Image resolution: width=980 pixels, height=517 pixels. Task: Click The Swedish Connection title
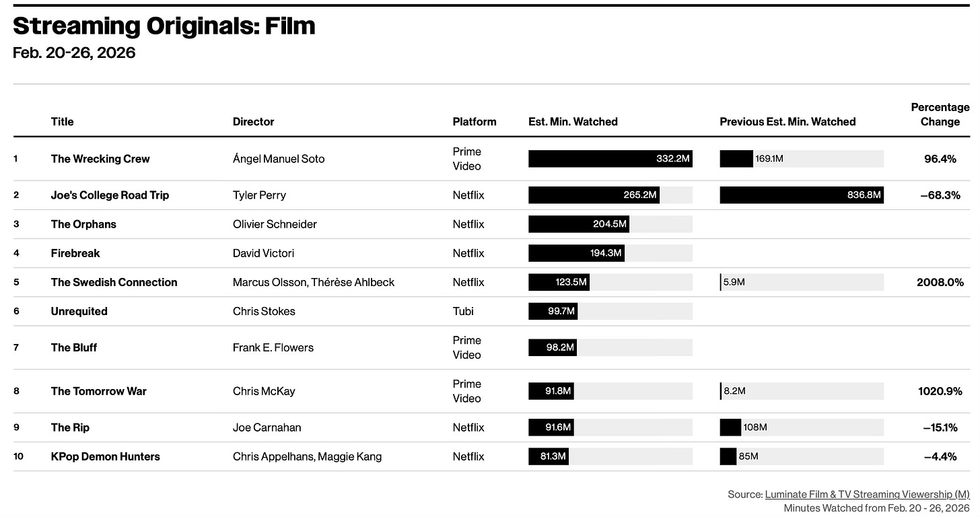[x=114, y=282]
